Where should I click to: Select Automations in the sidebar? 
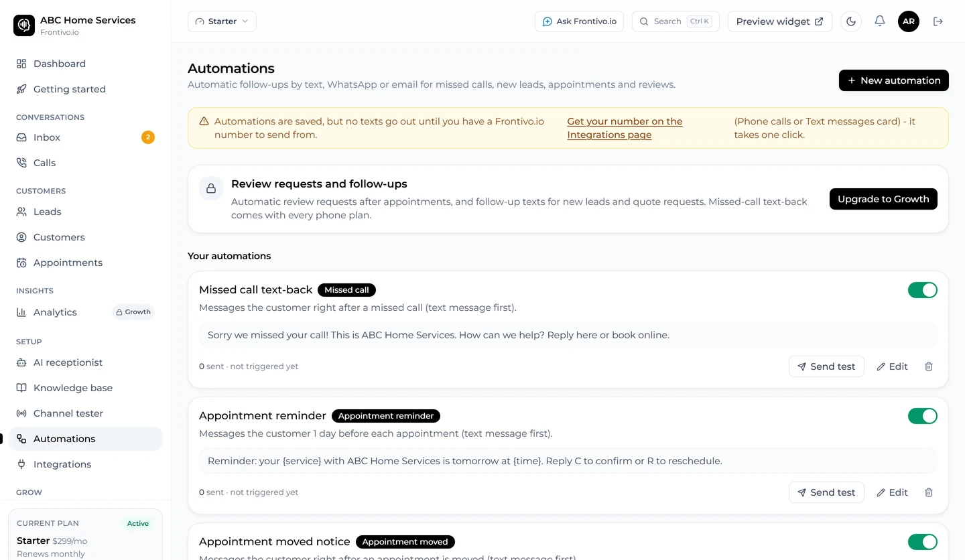coord(85,439)
